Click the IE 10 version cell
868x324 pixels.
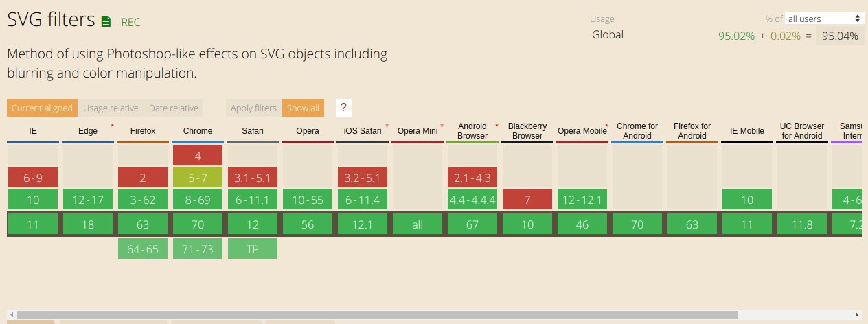click(33, 200)
